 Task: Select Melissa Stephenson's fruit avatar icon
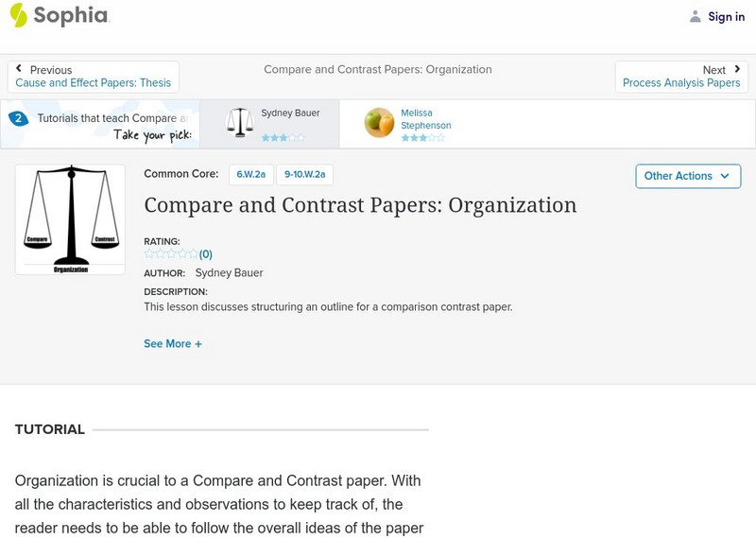379,123
